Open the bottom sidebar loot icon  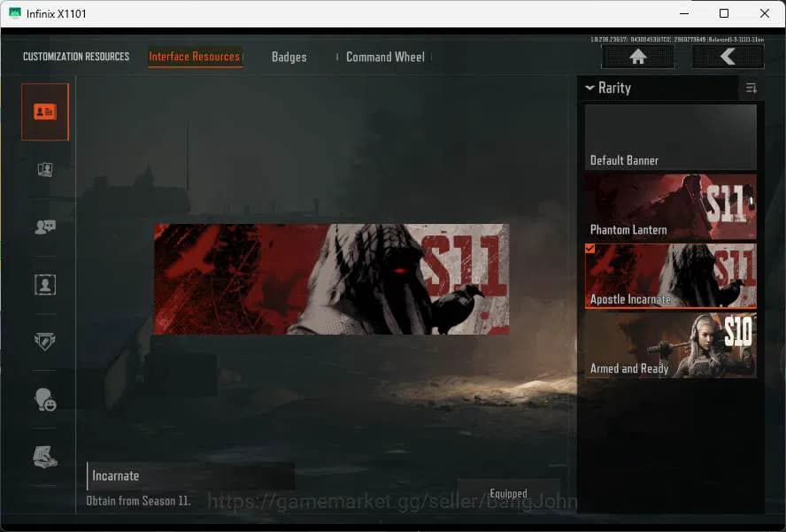(x=45, y=457)
